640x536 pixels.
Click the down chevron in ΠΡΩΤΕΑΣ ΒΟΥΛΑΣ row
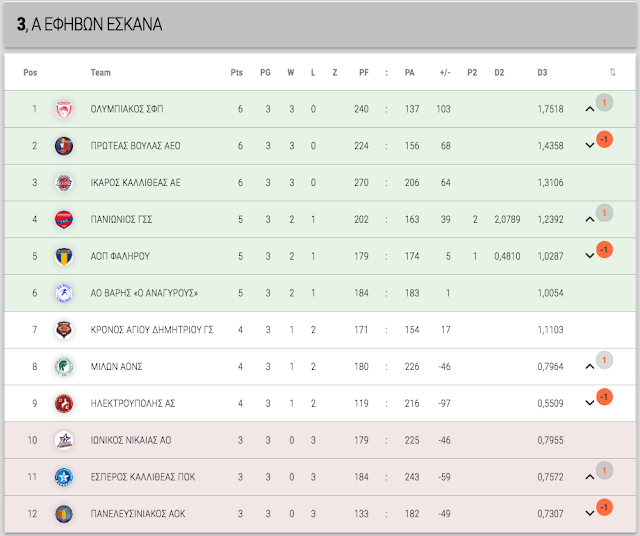(x=589, y=145)
